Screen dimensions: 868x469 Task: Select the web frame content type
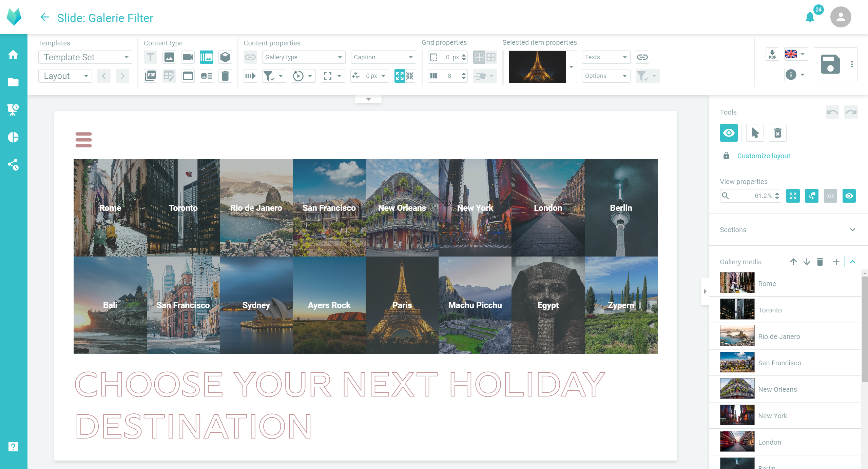pos(188,76)
